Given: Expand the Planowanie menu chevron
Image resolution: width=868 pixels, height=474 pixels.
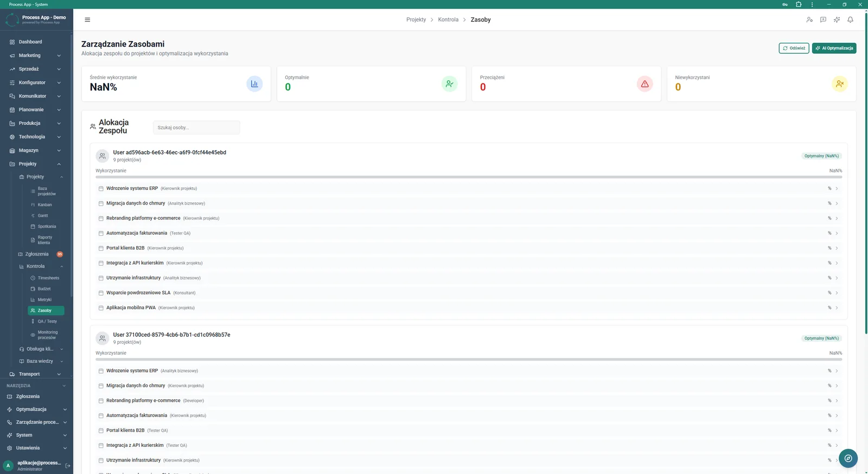Looking at the screenshot, I should pyautogui.click(x=59, y=110).
